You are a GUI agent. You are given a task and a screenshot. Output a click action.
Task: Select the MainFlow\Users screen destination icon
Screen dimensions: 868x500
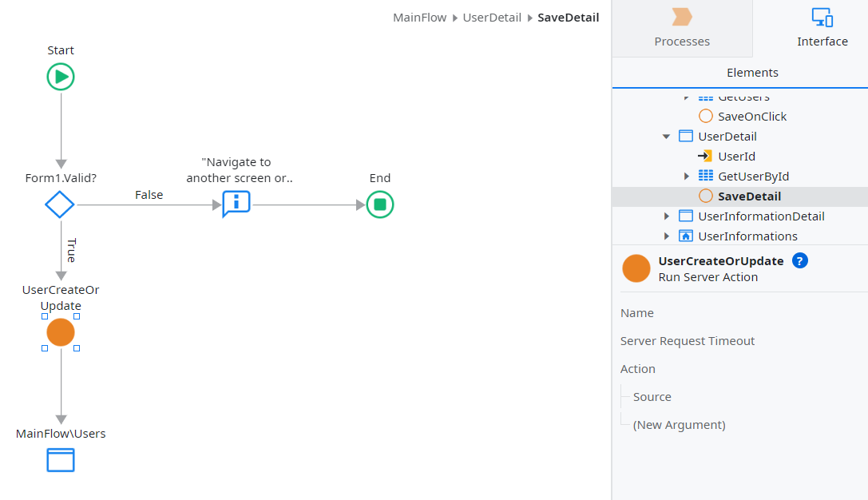[x=61, y=460]
